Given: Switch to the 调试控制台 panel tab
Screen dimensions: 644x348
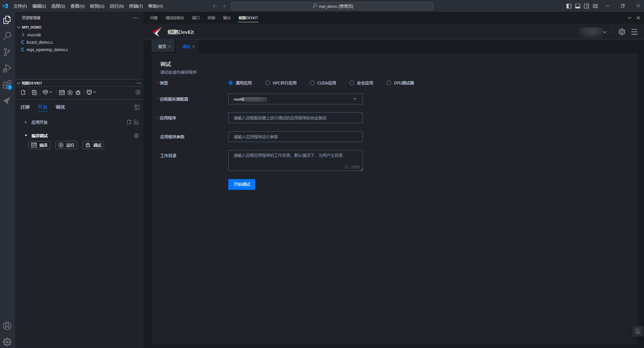Looking at the screenshot, I should click(175, 18).
